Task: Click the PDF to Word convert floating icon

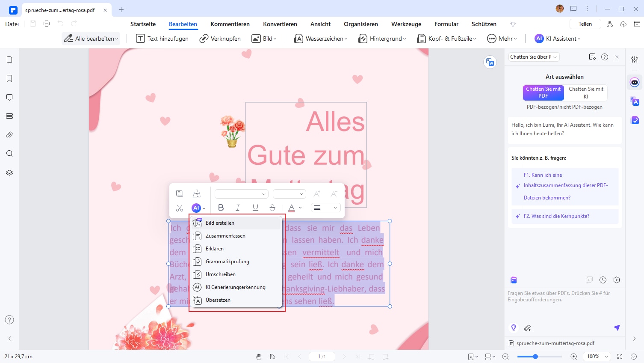Action: click(490, 62)
